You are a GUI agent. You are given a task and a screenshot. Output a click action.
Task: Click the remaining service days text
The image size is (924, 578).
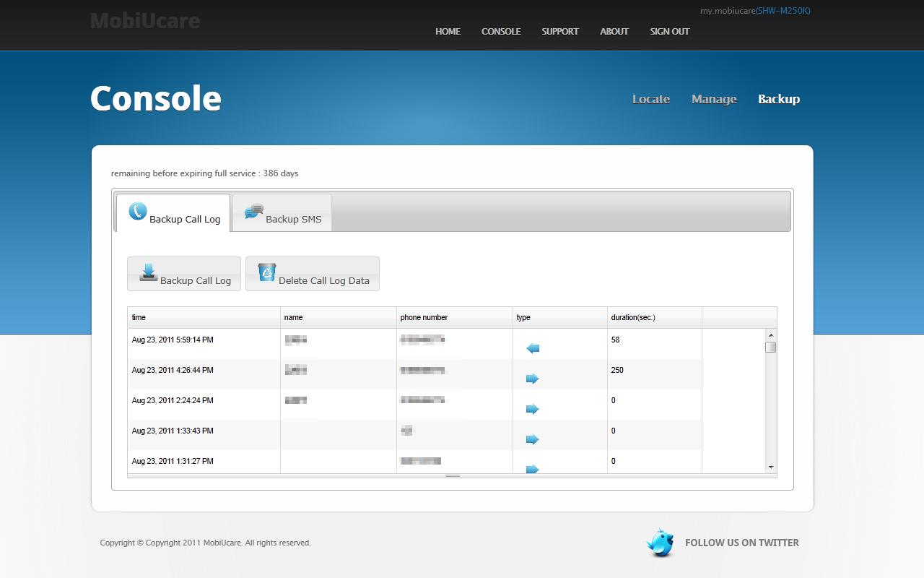204,173
